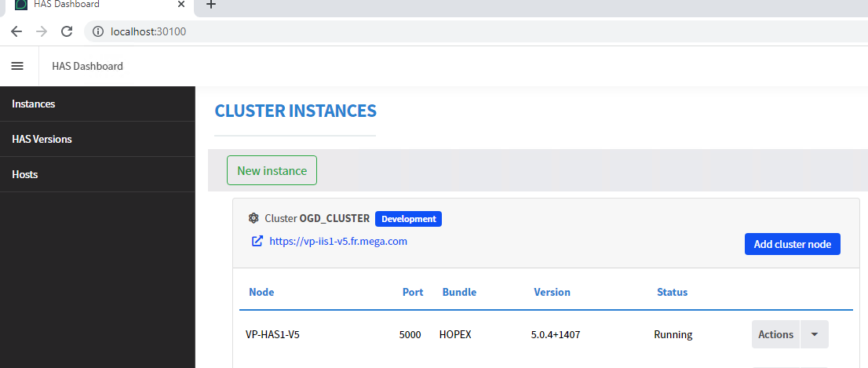Expand the Actions dropdown arrow for VP-HAS1-V5
The width and height of the screenshot is (868, 368).
[x=815, y=334]
